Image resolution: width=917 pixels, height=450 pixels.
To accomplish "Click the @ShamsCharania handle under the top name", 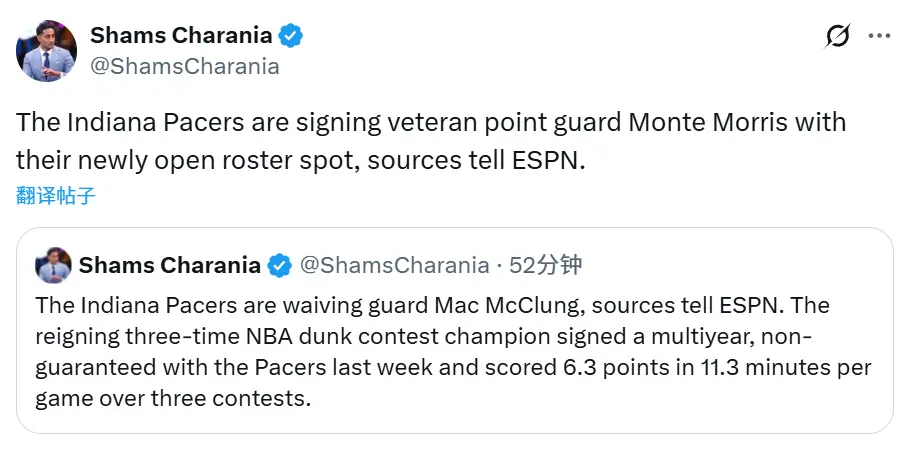I will pos(185,66).
